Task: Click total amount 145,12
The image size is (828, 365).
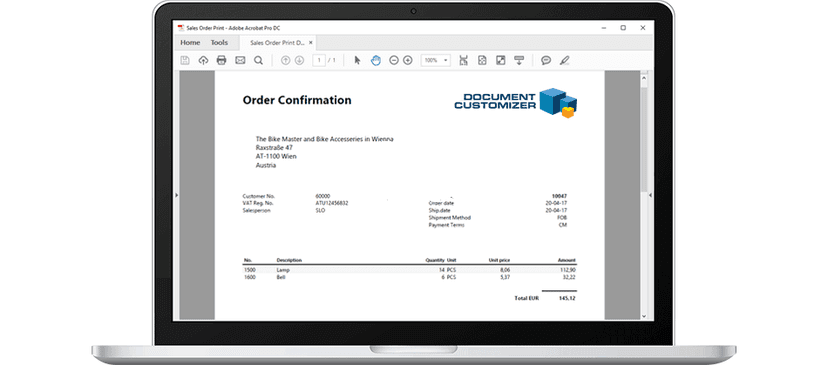Action: pos(567,298)
